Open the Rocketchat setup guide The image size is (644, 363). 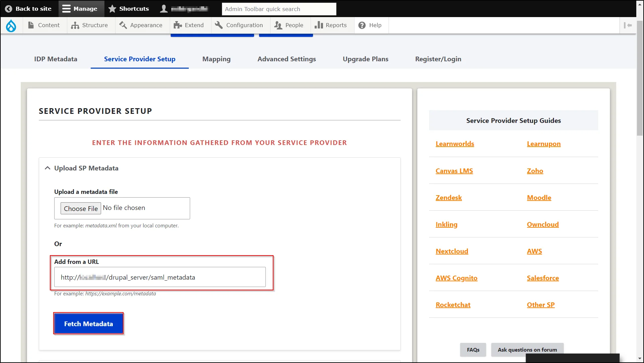(x=453, y=305)
